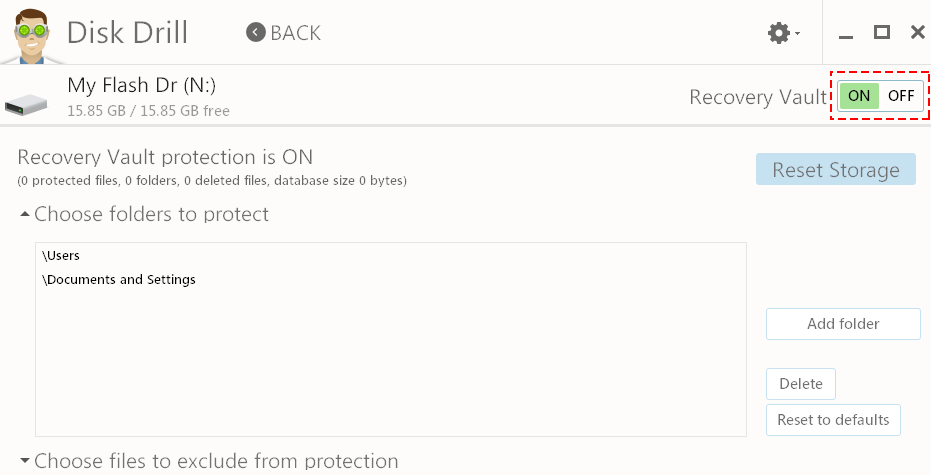The image size is (931, 475).
Task: Switch Recovery Vault to OFF
Action: pyautogui.click(x=901, y=96)
